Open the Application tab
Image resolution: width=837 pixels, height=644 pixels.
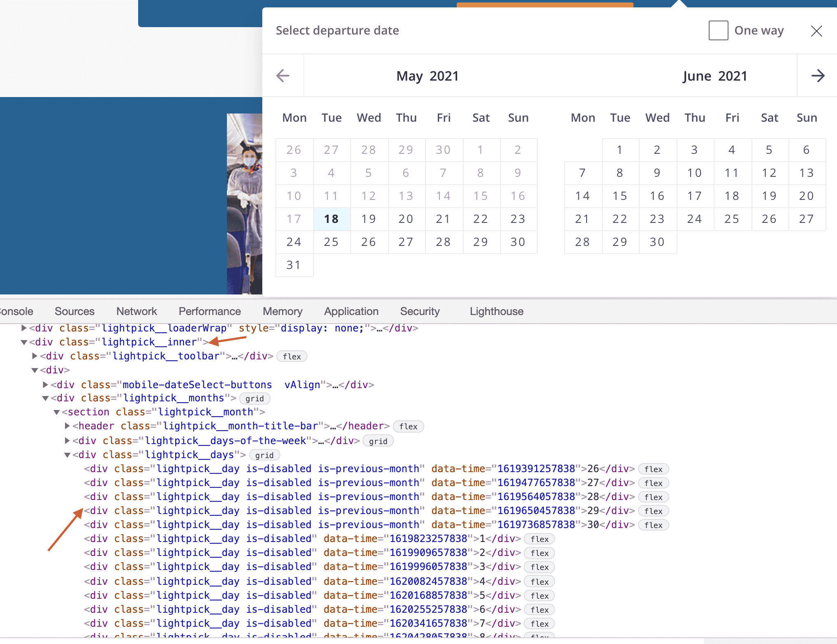351,311
